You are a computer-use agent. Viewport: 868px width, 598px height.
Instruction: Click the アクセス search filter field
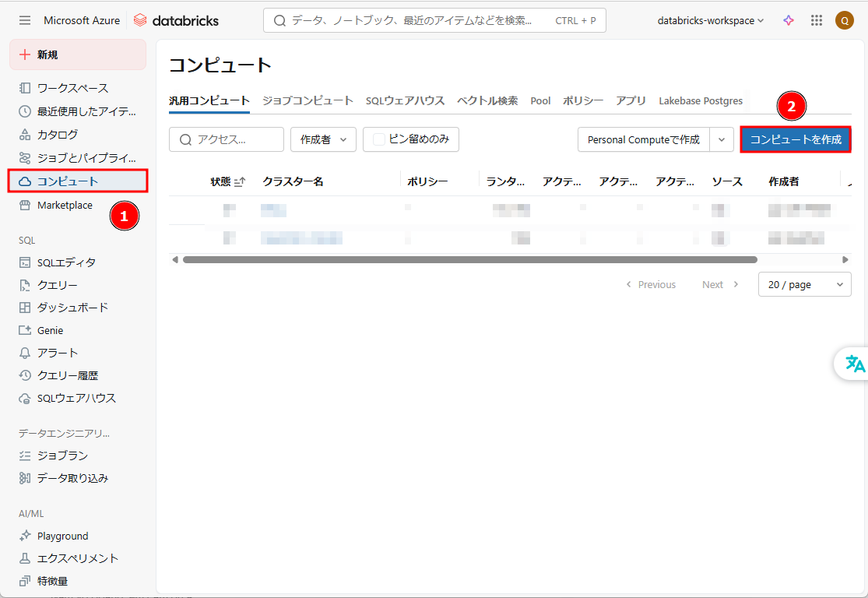click(227, 139)
